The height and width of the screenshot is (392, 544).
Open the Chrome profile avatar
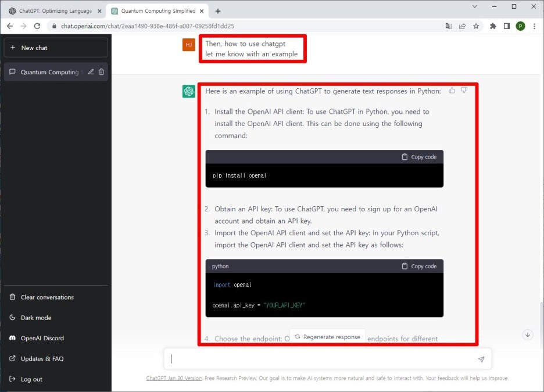pos(520,26)
